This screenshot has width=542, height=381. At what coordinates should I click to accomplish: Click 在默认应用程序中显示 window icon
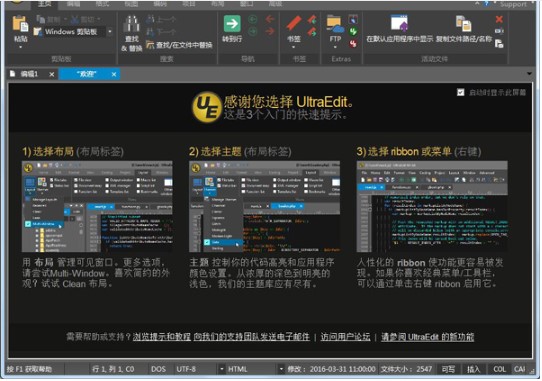click(x=399, y=24)
